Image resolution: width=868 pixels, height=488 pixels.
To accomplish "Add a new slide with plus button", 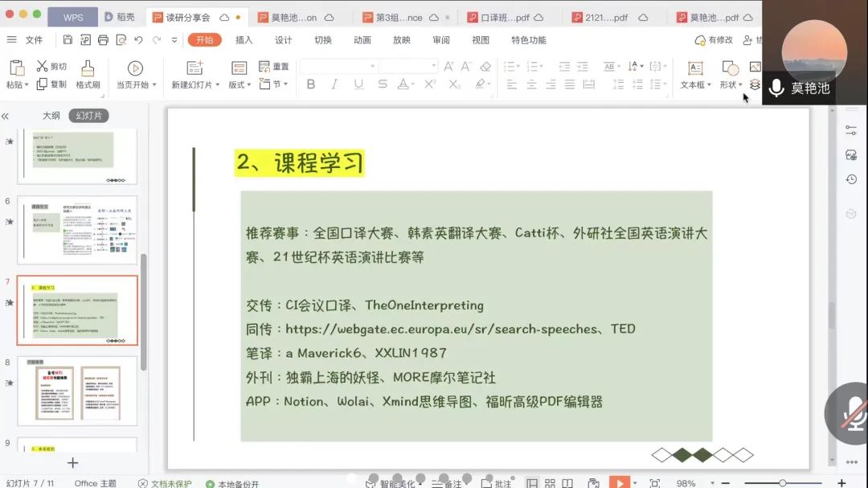I will [72, 462].
